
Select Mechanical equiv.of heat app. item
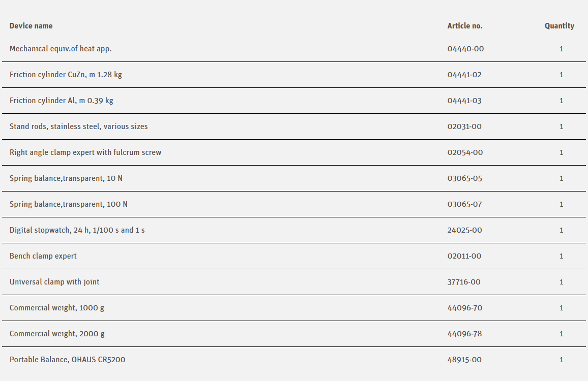[x=61, y=49]
